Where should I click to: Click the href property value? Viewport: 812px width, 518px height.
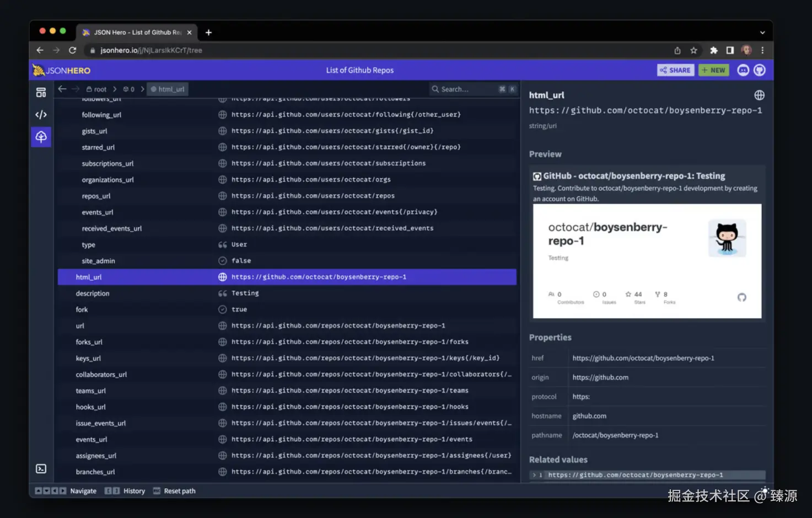tap(643, 358)
